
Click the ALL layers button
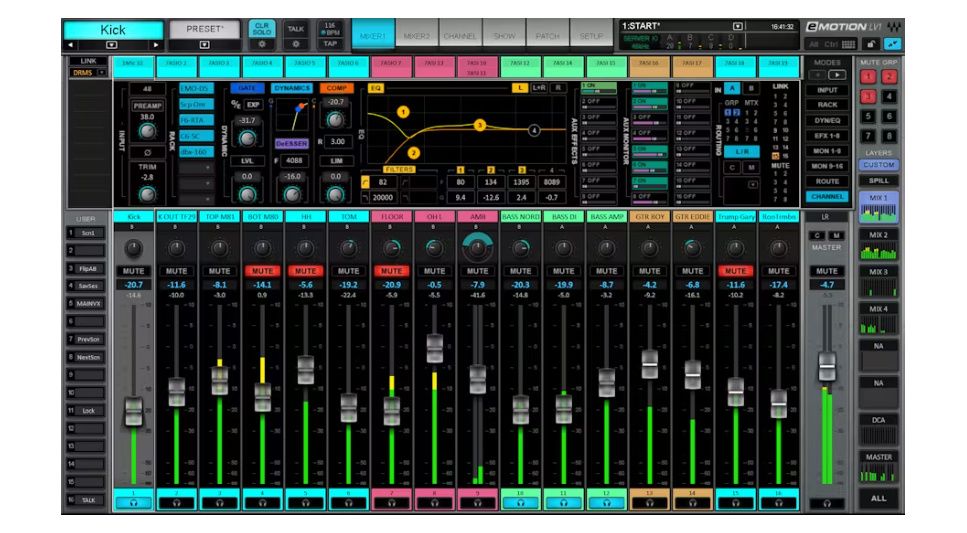(x=879, y=498)
